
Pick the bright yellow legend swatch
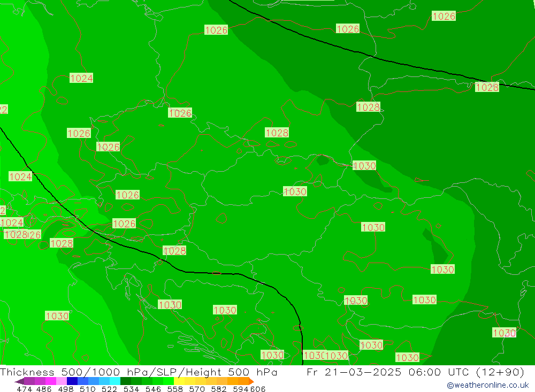point(179,381)
